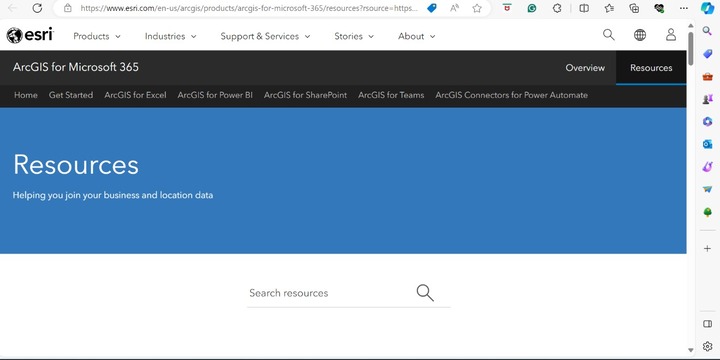
Task: Open the red shield extension icon
Action: point(507,8)
